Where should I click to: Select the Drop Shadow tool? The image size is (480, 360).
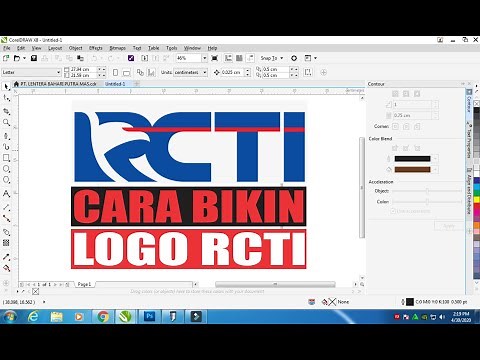[6, 232]
